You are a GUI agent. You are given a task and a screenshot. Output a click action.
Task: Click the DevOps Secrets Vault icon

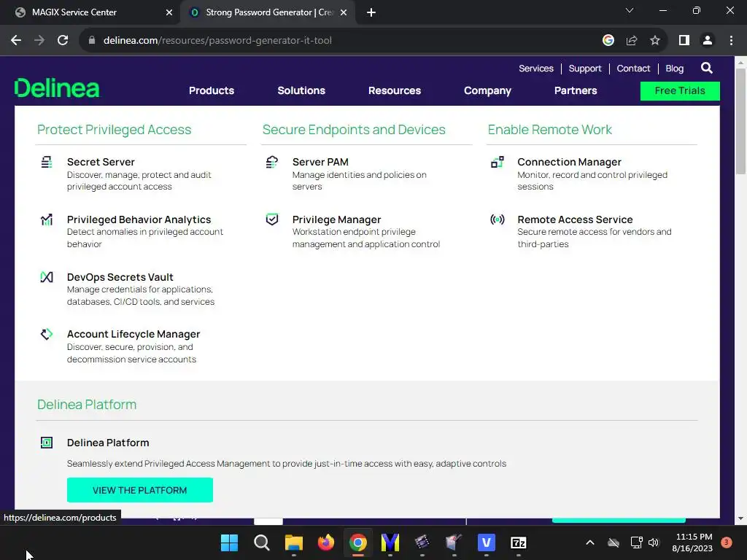(46, 277)
